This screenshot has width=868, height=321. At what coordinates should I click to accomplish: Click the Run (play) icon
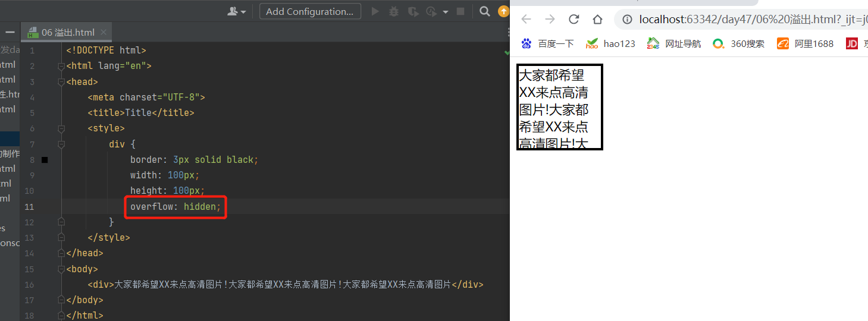375,11
